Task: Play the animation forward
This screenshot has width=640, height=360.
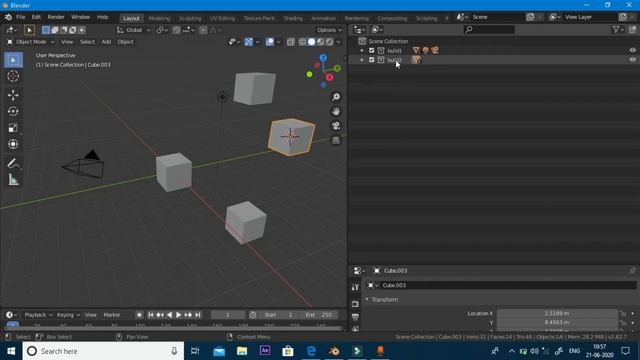Action: click(179, 315)
